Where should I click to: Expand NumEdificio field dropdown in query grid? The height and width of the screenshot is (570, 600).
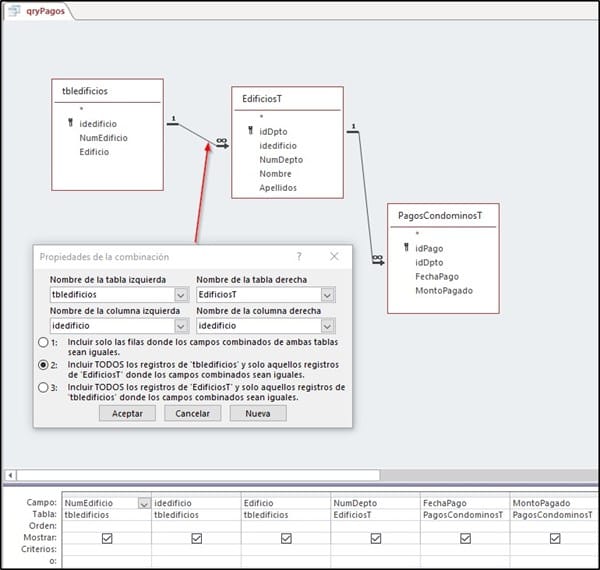[x=145, y=503]
